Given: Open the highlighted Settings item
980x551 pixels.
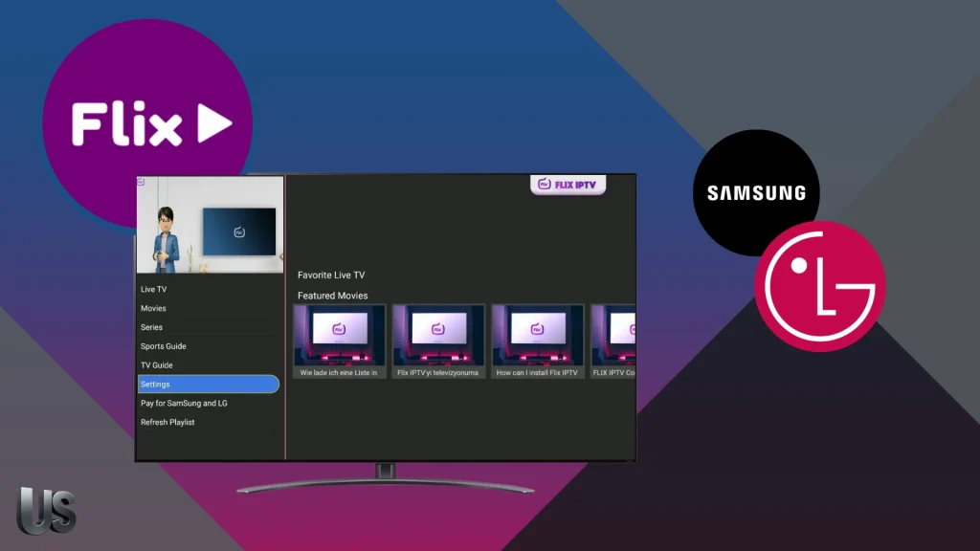Looking at the screenshot, I should coord(208,385).
